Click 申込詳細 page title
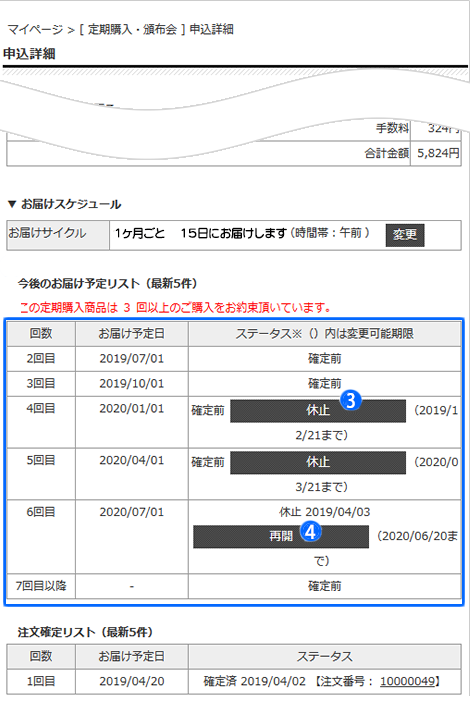Image resolution: width=472 pixels, height=702 pixels. click(29, 54)
